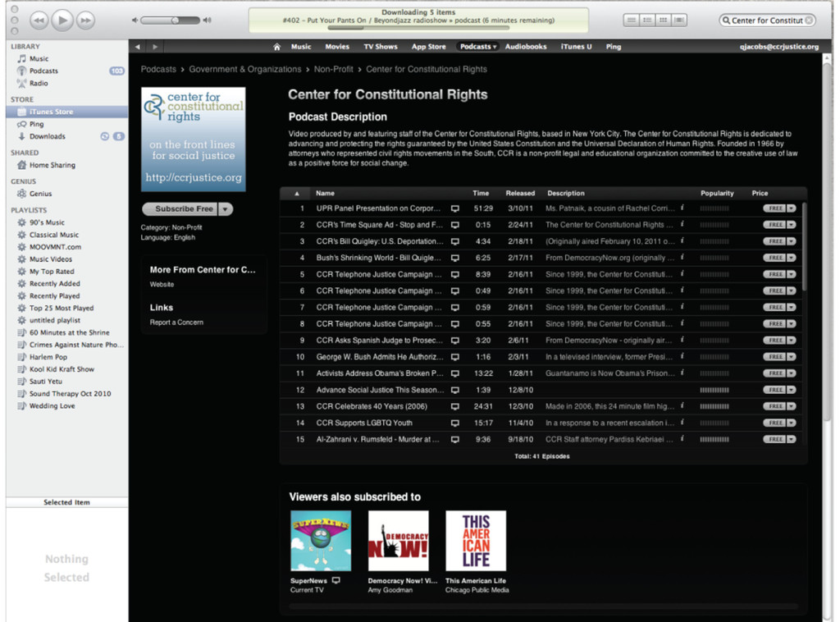Click the download progress bar
The image size is (840, 622).
418,27
